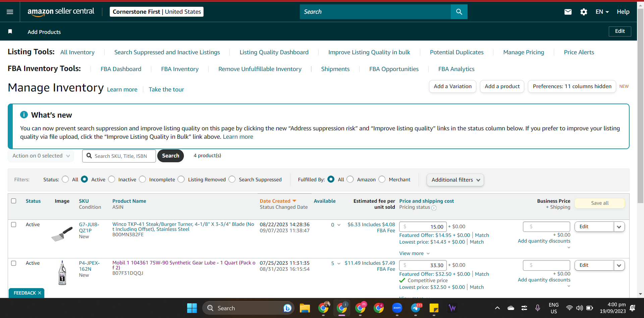Select Fulfilled By Merchant radio button
Image resolution: width=644 pixels, height=318 pixels.
382,179
